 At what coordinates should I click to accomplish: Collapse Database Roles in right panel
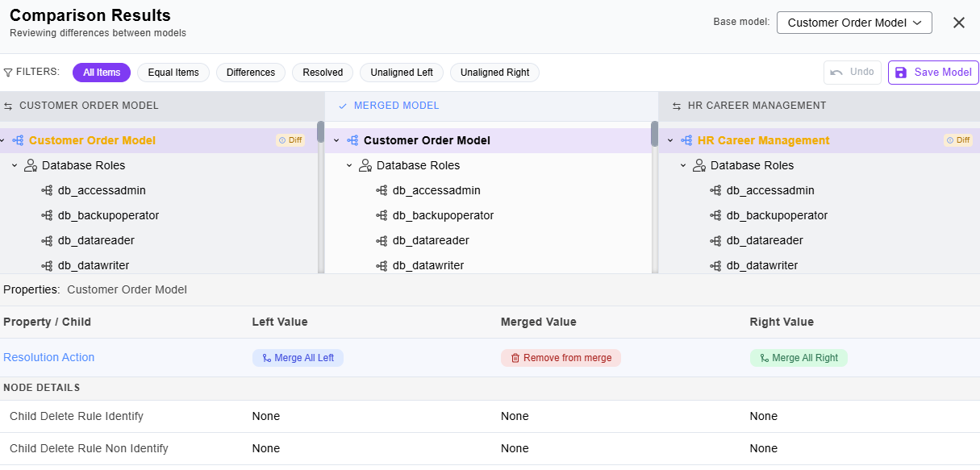click(683, 165)
